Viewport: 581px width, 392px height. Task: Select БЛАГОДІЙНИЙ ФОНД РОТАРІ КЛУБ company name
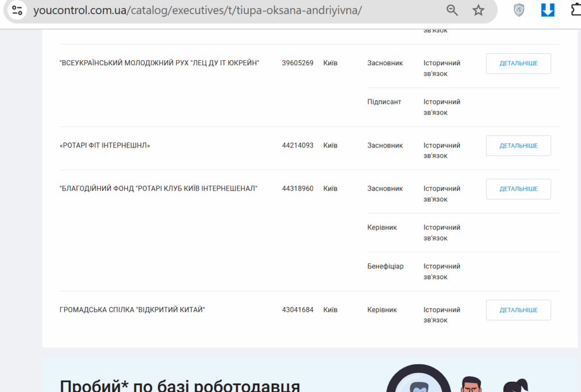coord(159,188)
